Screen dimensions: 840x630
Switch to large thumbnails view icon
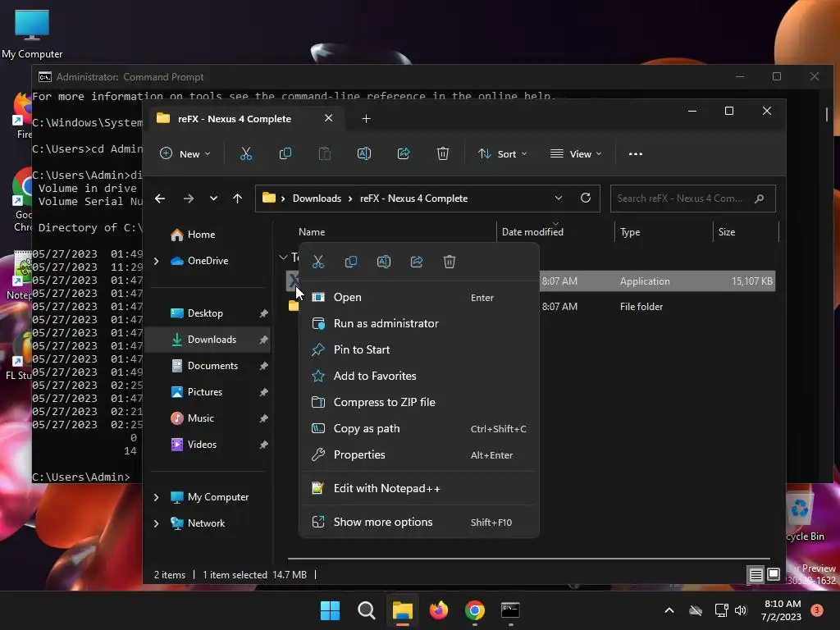[774, 574]
